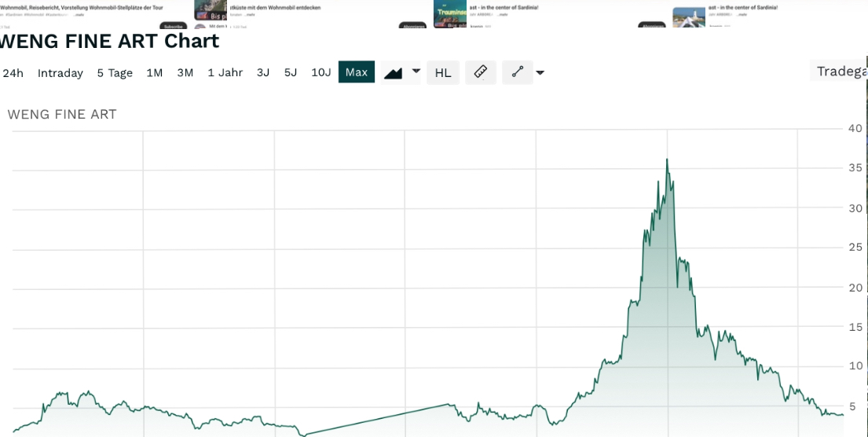Open the lighthouse video thumbnail
The image size is (868, 437).
(x=689, y=17)
